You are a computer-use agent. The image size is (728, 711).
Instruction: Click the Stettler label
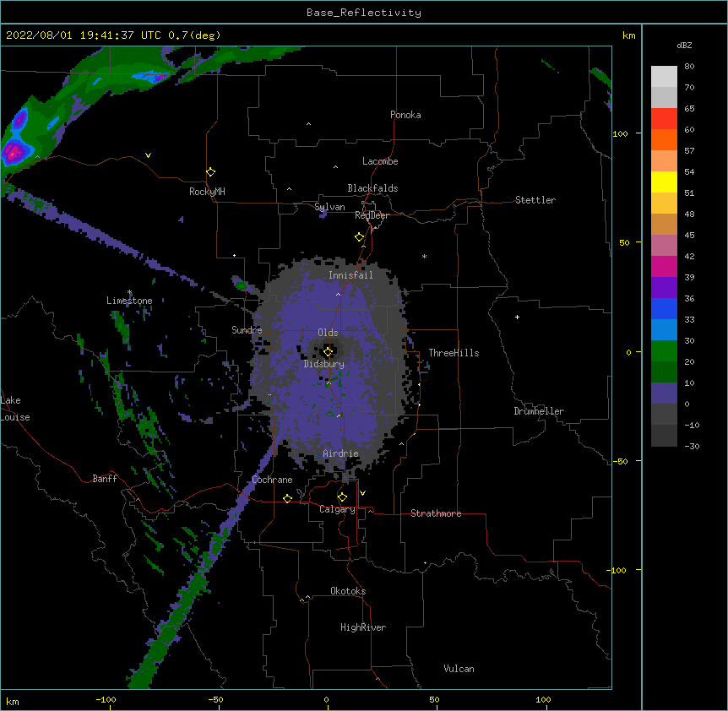tap(535, 200)
